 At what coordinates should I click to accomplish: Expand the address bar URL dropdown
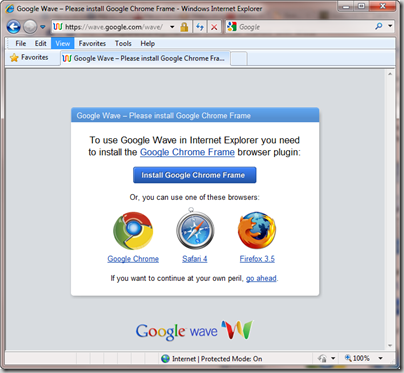[x=172, y=27]
